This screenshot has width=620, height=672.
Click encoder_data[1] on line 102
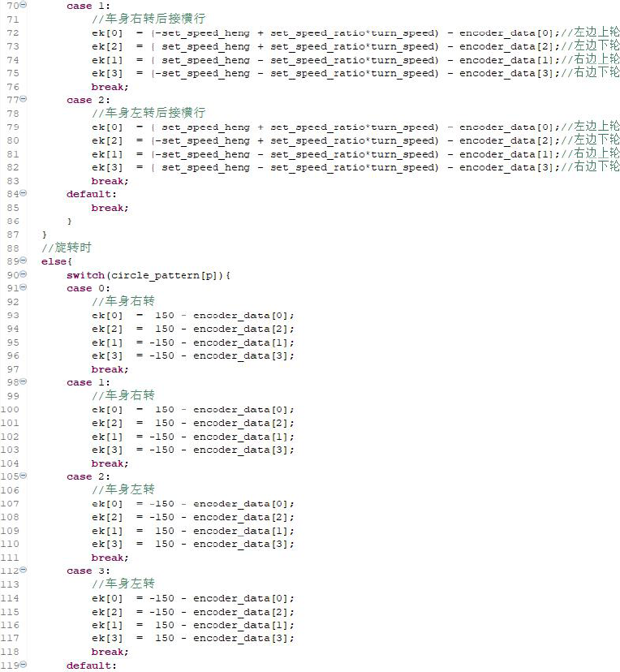pyautogui.click(x=241, y=437)
